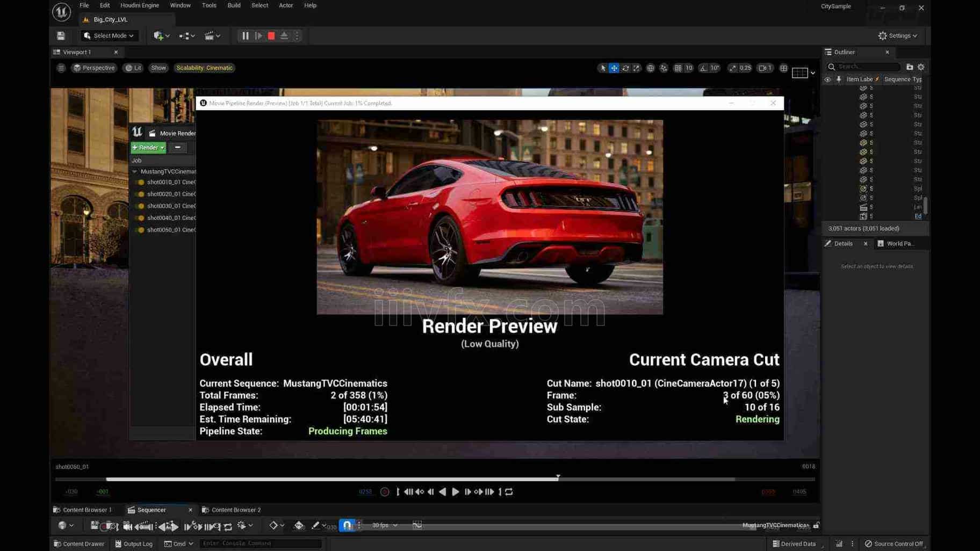980x551 pixels.
Task: Open viewport hamburger options menu
Action: 61,68
